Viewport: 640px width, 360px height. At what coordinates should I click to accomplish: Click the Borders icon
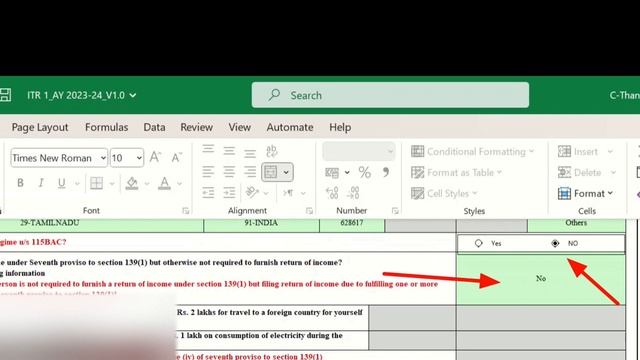coord(97,183)
